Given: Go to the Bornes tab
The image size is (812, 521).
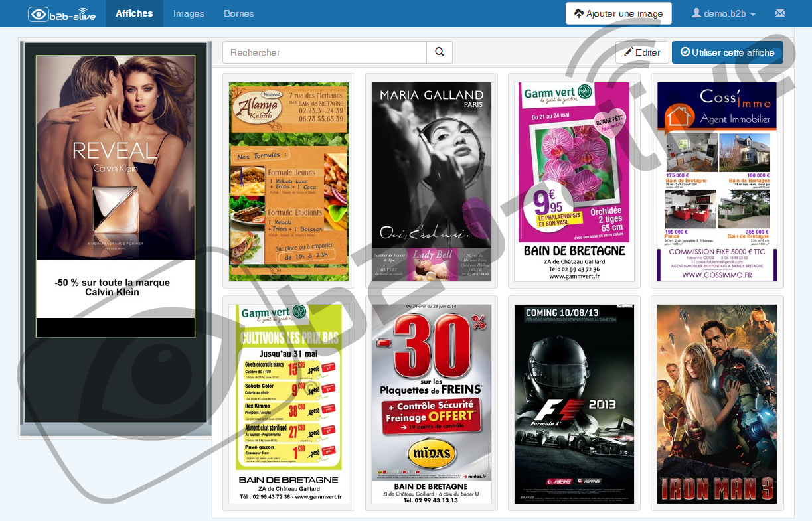Looking at the screenshot, I should [239, 13].
